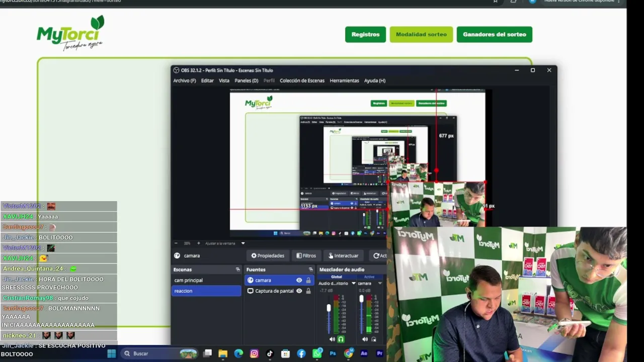644x362 pixels.
Task: Toggle the lock on camara source
Action: click(308, 280)
